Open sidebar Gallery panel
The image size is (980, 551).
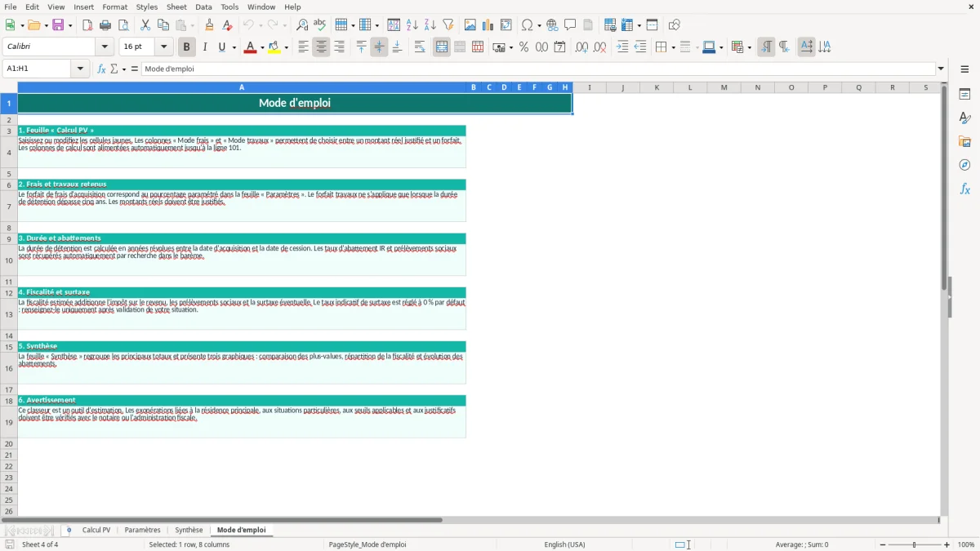pyautogui.click(x=964, y=141)
